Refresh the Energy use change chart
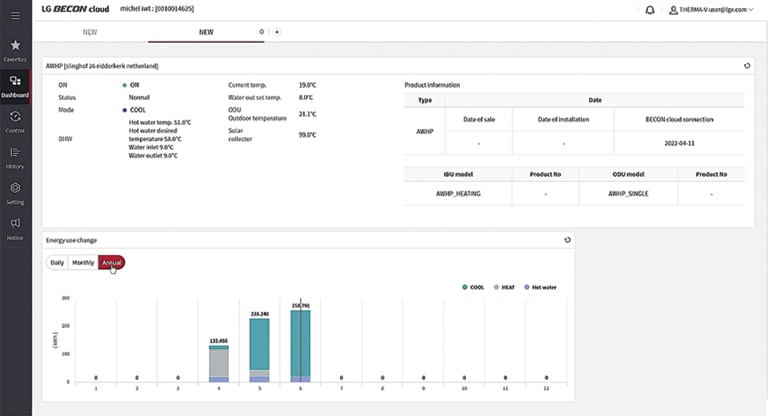The height and width of the screenshot is (416, 768). pos(568,240)
